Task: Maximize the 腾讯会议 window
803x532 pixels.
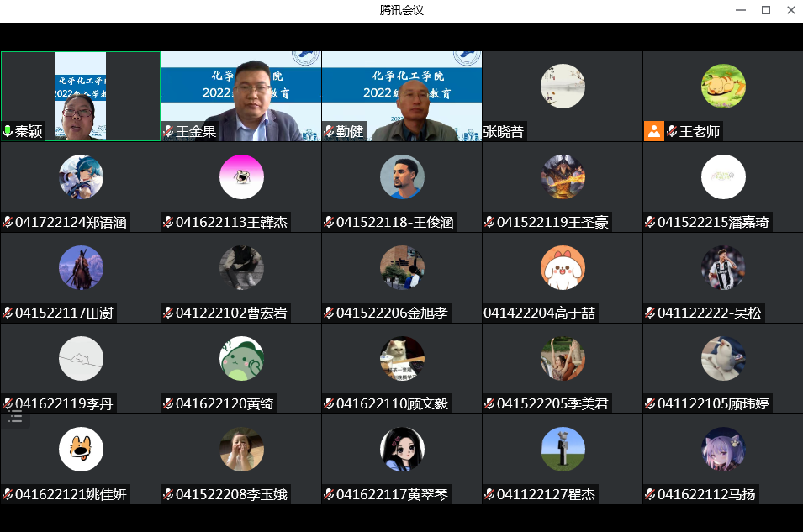Action: coord(765,10)
